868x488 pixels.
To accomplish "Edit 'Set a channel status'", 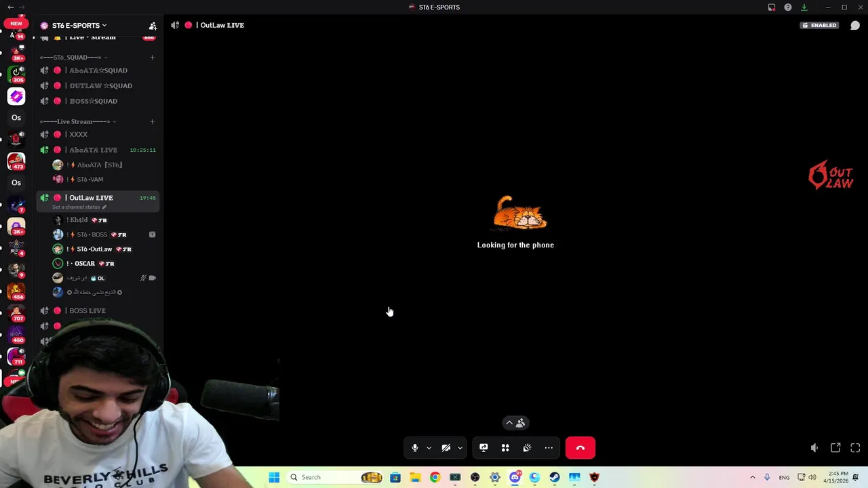I will click(79, 207).
